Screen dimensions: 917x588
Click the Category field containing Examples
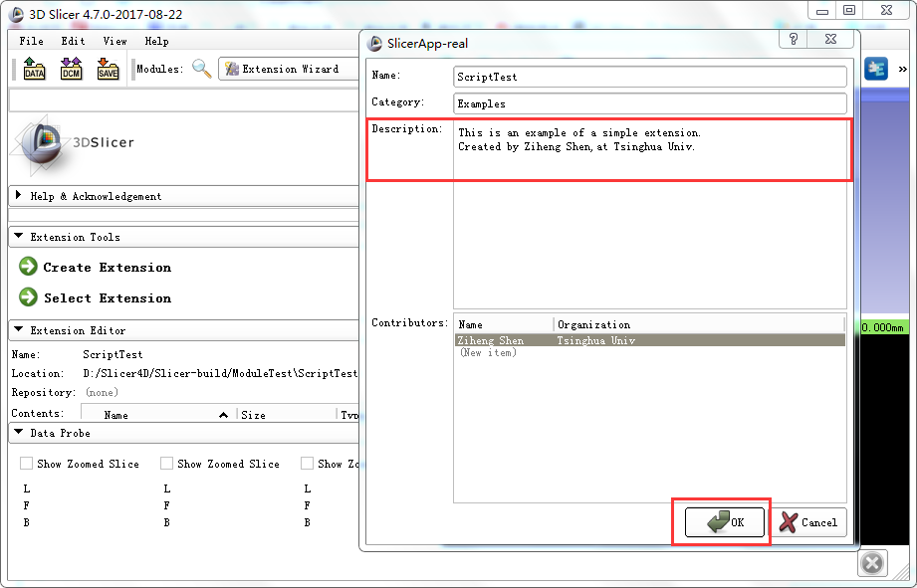(x=650, y=103)
